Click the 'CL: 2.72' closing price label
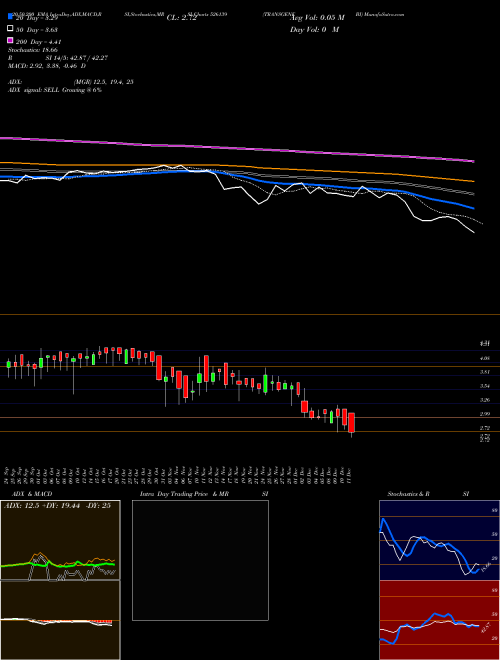Image resolution: width=500 pixels, height=660 pixels. (x=182, y=18)
